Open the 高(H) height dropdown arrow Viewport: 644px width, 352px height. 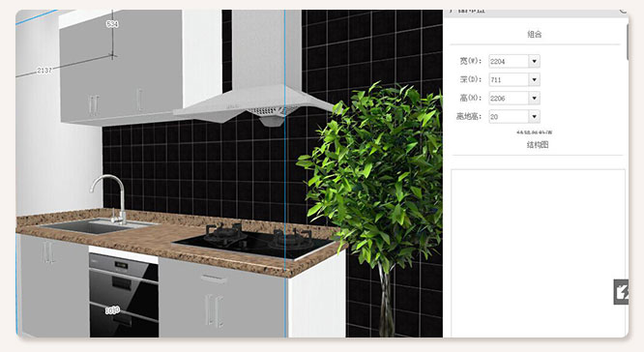(534, 99)
